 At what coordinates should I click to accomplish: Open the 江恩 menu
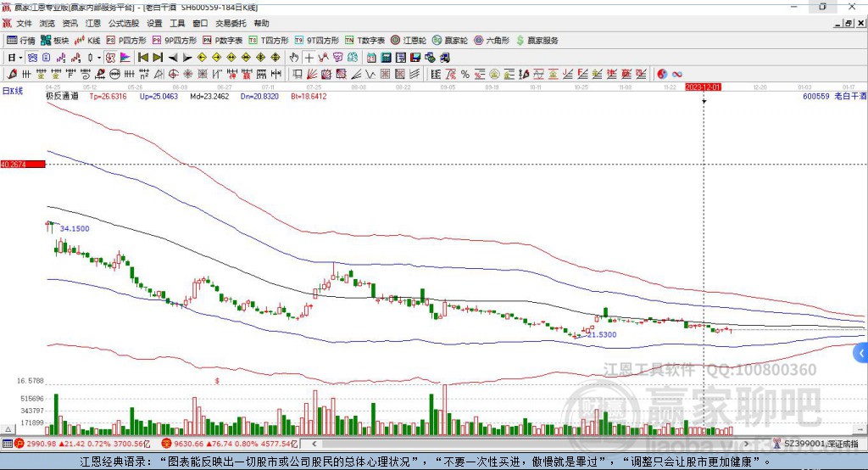point(93,23)
